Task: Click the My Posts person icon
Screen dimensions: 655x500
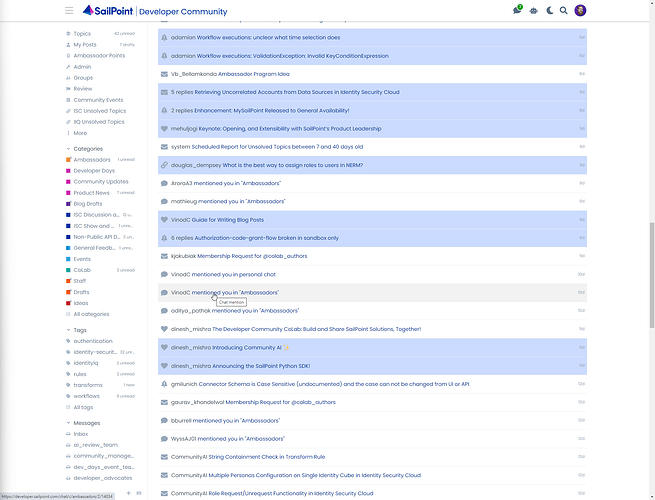Action: pos(68,45)
